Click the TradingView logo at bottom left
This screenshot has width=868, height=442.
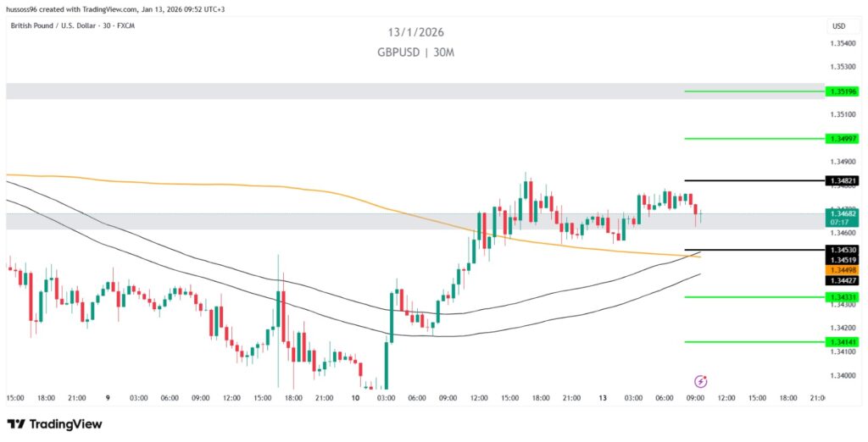coord(54,423)
